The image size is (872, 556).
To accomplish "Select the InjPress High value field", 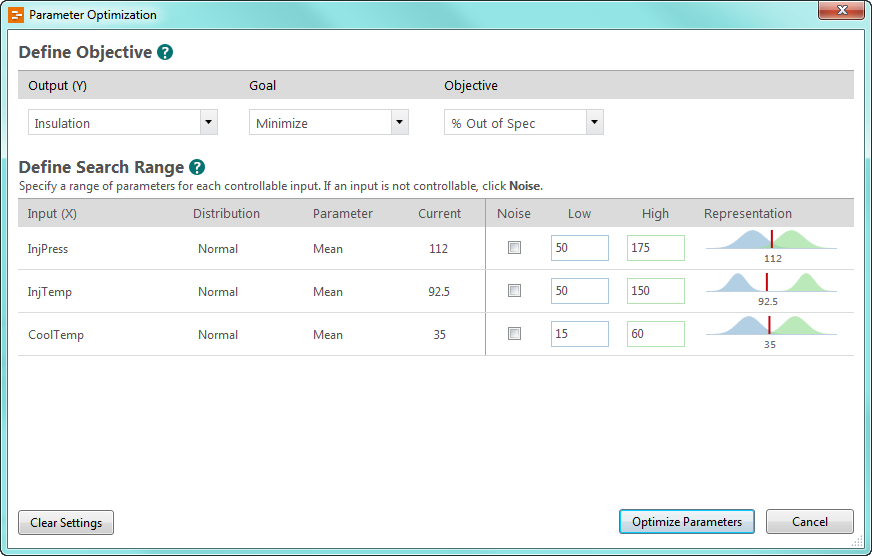I will (655, 248).
